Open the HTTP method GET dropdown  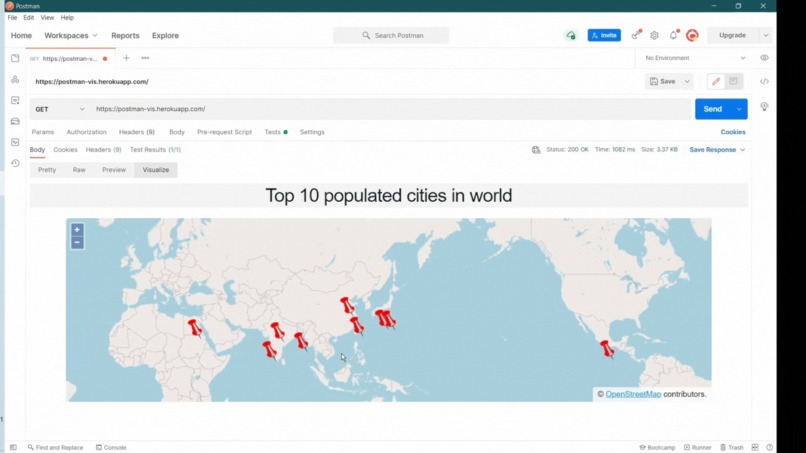[x=59, y=109]
